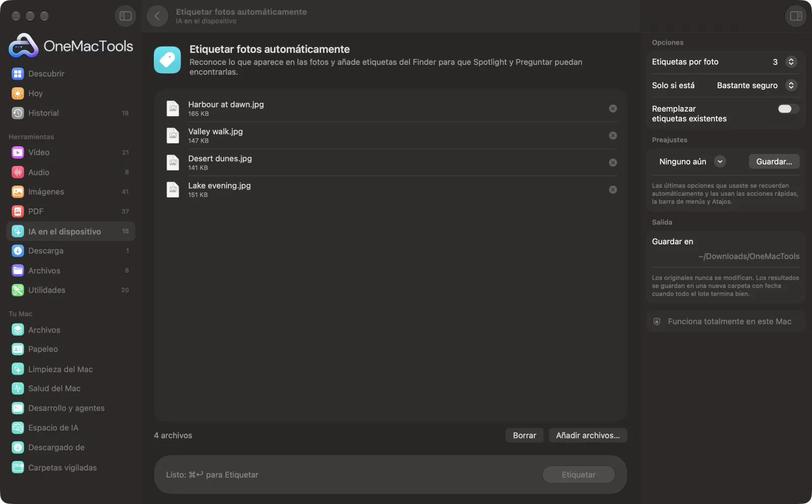Click the PDF sidebar icon
The width and height of the screenshot is (812, 504).
click(18, 211)
